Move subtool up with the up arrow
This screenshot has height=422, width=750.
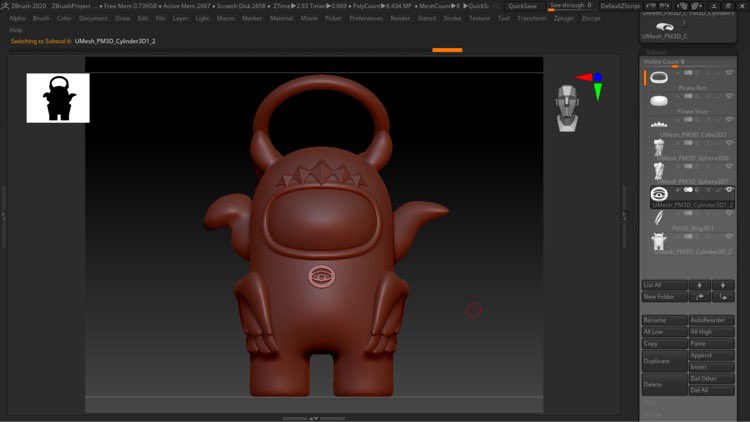pyautogui.click(x=699, y=285)
